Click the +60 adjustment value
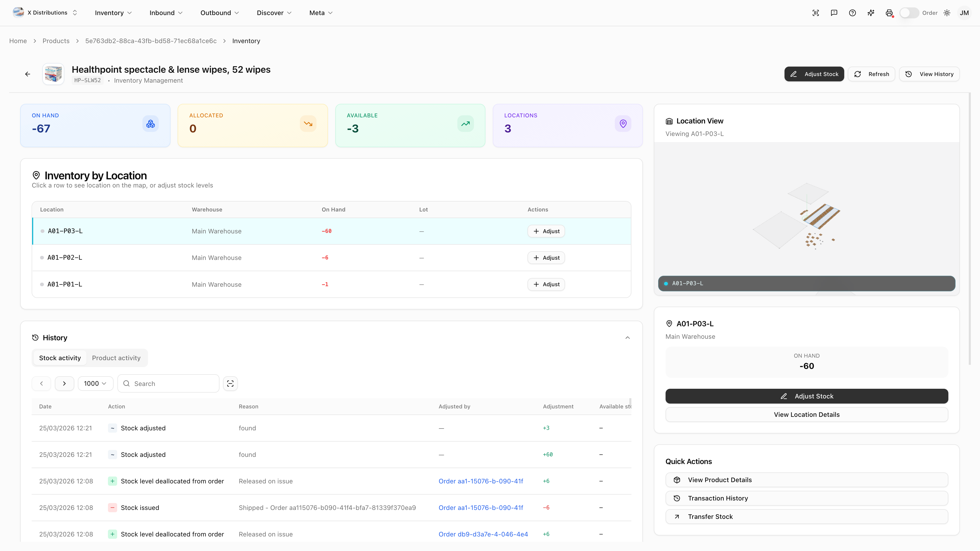The image size is (980, 551). pyautogui.click(x=547, y=455)
